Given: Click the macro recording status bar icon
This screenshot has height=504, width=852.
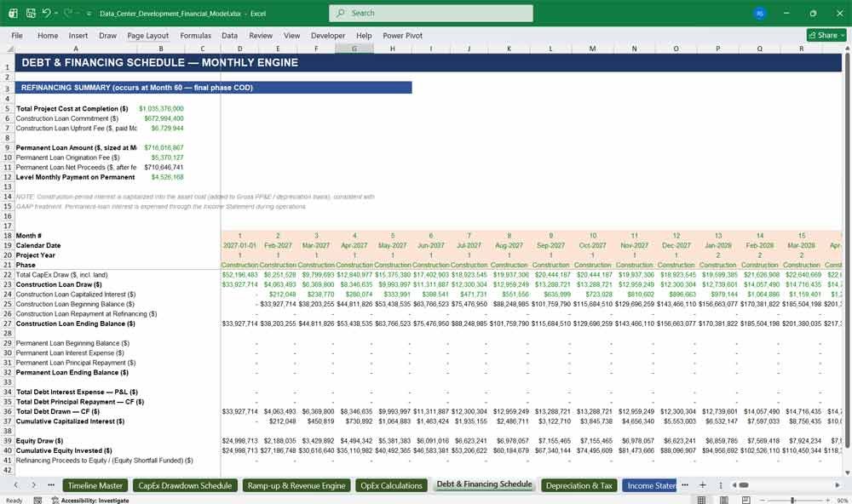Looking at the screenshot, I should [37, 501].
